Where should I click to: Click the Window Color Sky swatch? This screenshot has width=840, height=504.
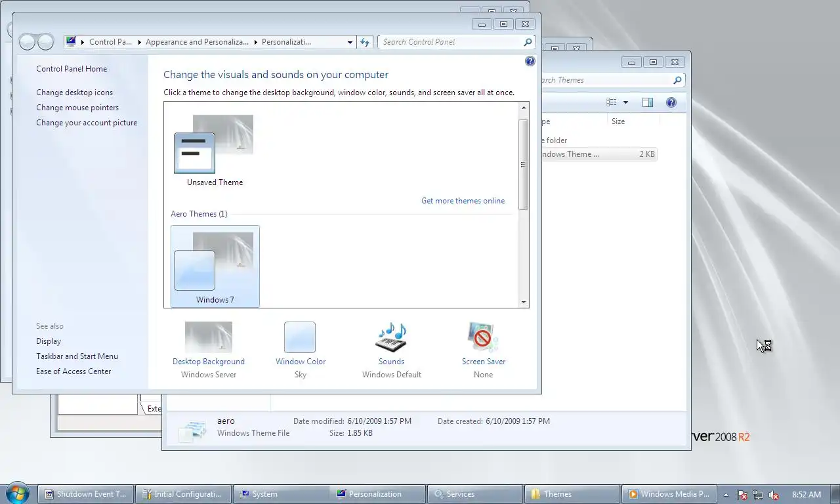pyautogui.click(x=300, y=337)
